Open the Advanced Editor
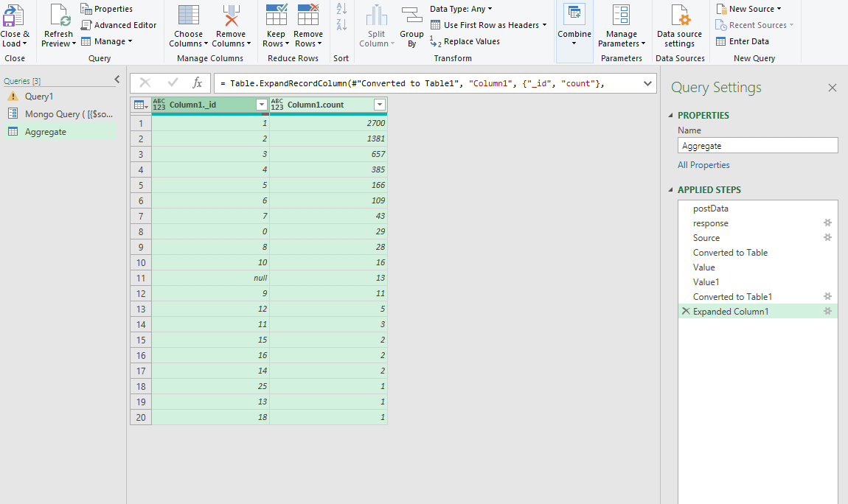 [x=119, y=25]
